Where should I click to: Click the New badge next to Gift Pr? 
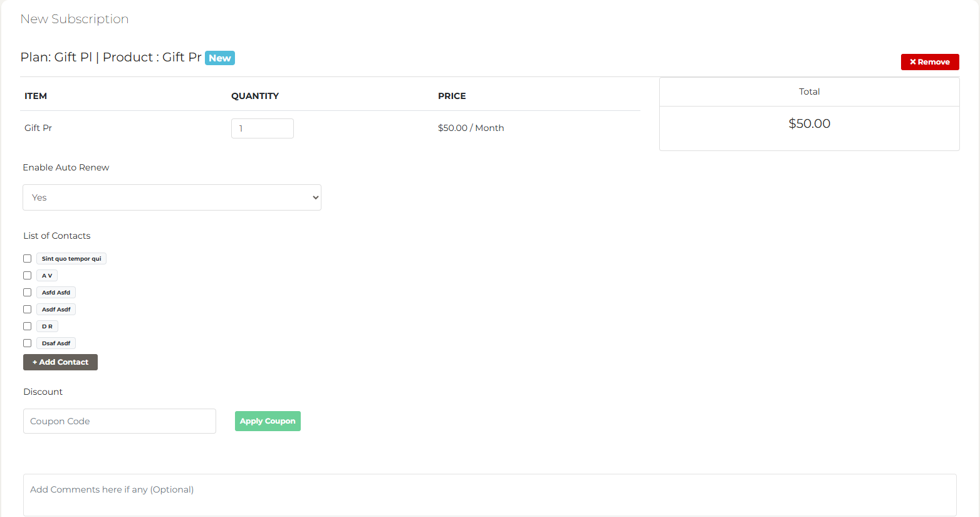(x=220, y=57)
